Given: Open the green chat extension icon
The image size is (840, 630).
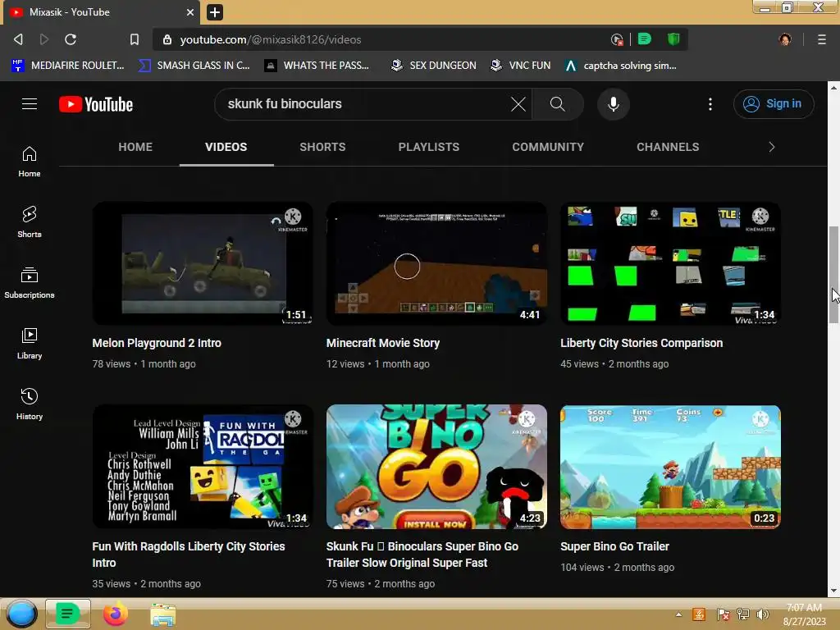Looking at the screenshot, I should pos(645,39).
